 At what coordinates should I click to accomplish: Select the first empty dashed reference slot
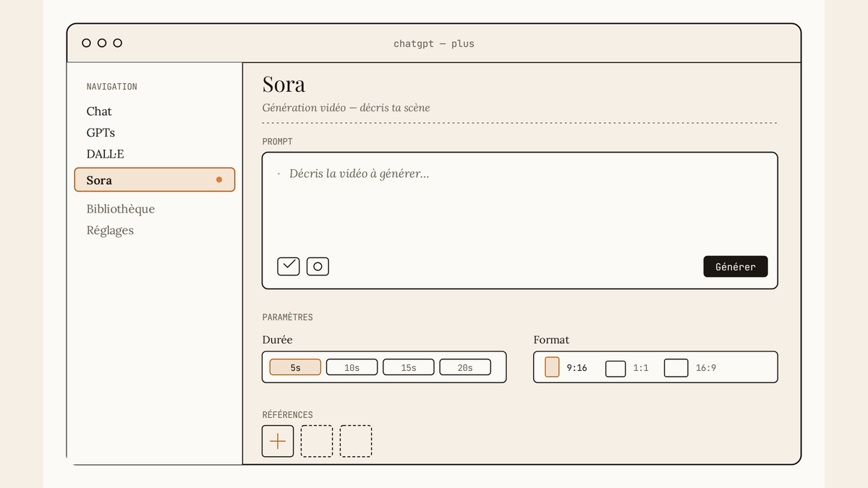tap(317, 441)
